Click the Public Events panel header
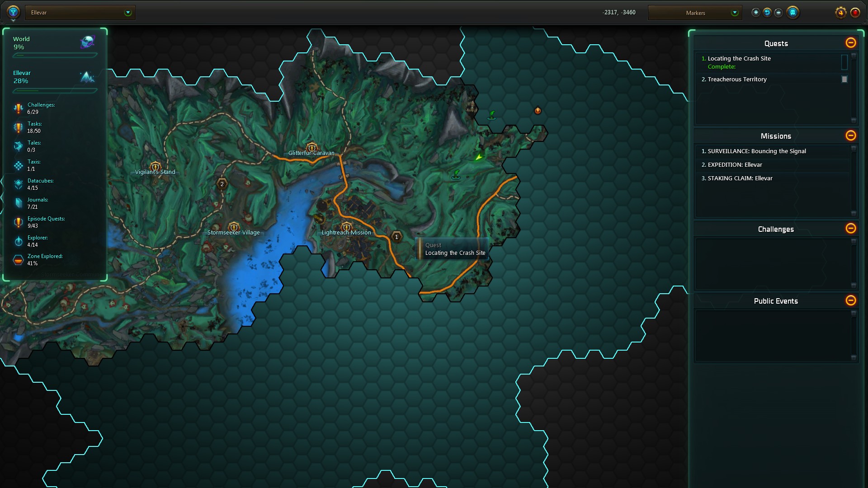Screen dimensions: 868x488 pyautogui.click(x=776, y=301)
